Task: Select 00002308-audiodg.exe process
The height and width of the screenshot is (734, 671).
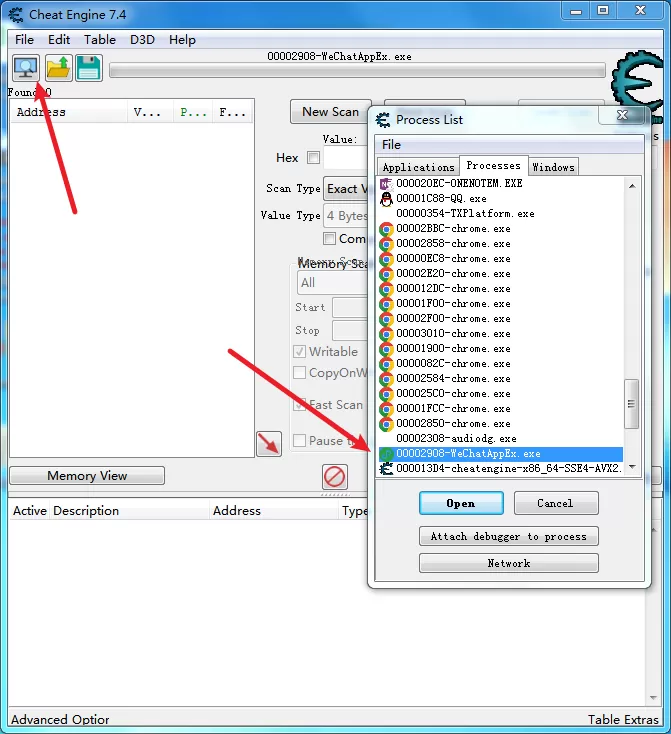Action: click(x=501, y=439)
